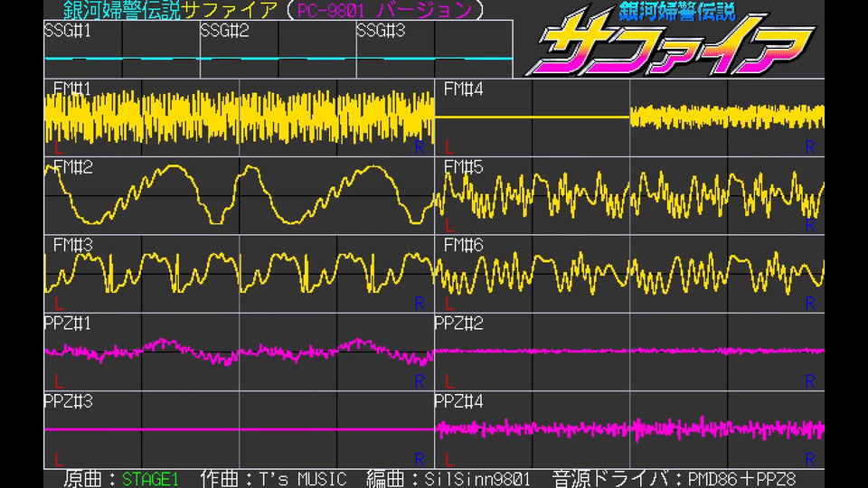Click the blue R marker in FM#3

coord(420,304)
